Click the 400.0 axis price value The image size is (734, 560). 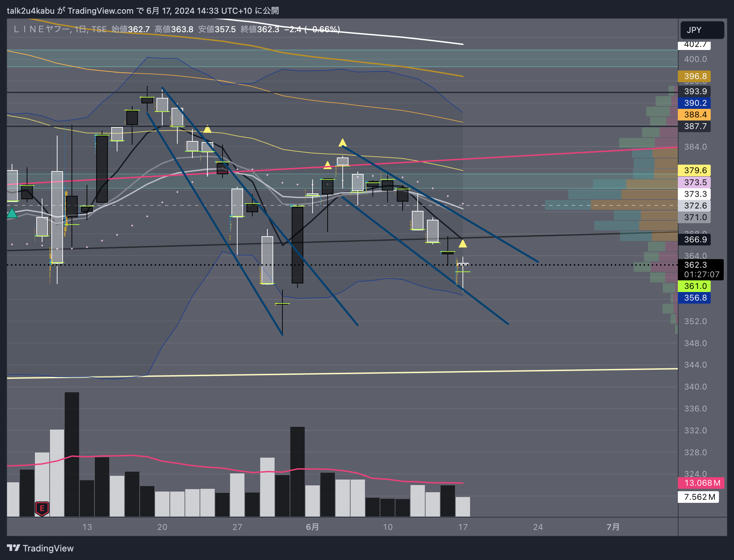pyautogui.click(x=695, y=59)
